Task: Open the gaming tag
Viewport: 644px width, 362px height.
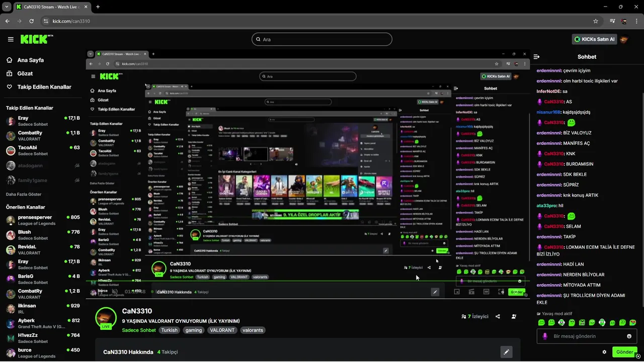Action: [194, 330]
